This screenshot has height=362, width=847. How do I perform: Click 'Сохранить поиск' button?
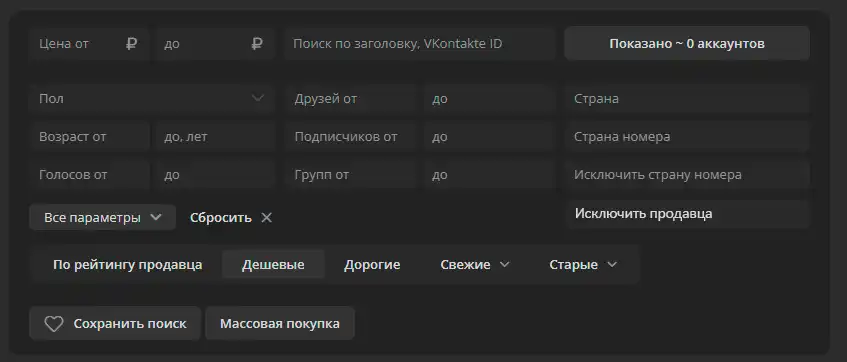115,324
